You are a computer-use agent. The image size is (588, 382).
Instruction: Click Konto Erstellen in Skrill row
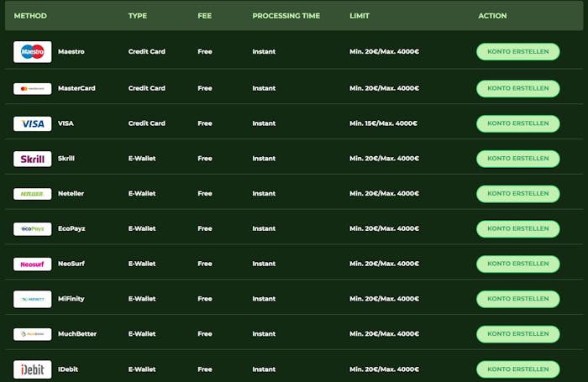518,159
